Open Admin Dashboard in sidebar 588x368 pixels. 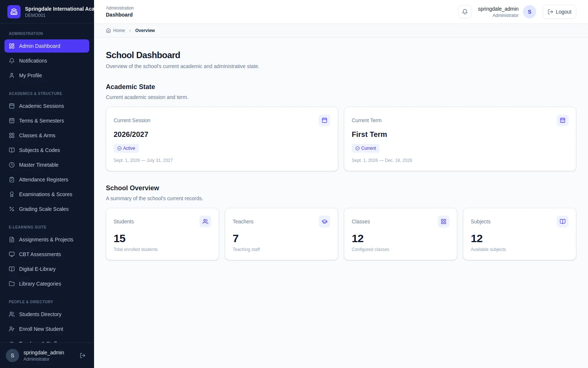(x=47, y=46)
